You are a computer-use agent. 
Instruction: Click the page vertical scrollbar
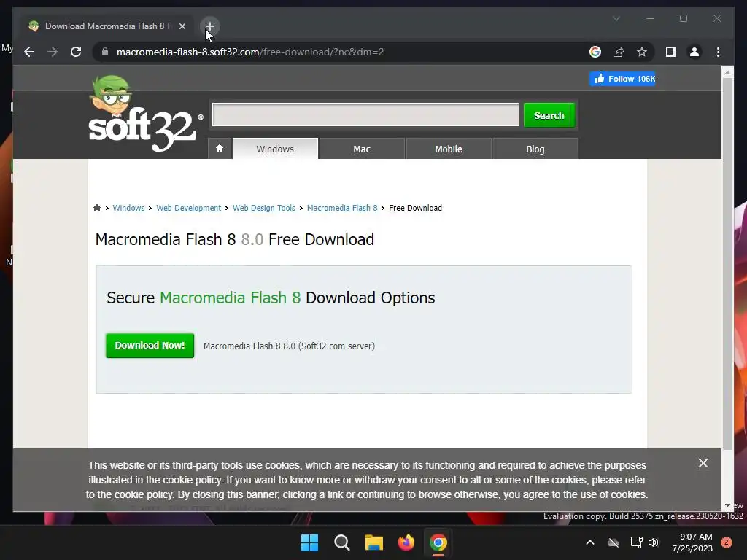[x=727, y=262]
